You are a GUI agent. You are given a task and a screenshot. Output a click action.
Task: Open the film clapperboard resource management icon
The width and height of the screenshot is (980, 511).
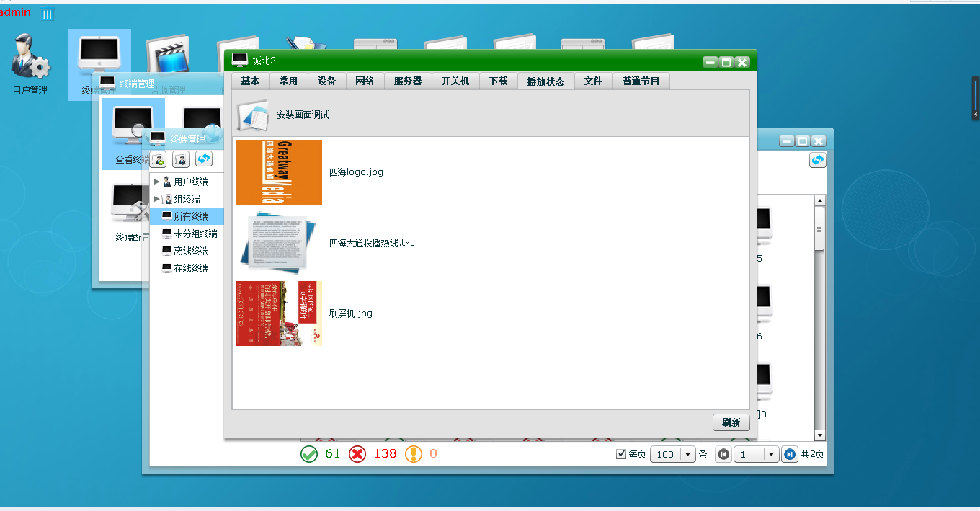coord(167,54)
